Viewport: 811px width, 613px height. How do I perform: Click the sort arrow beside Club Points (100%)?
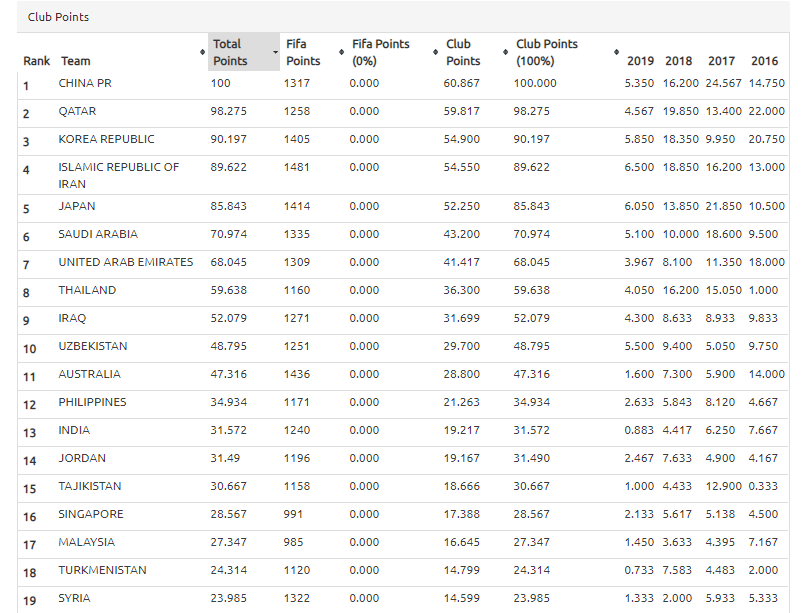tap(616, 52)
